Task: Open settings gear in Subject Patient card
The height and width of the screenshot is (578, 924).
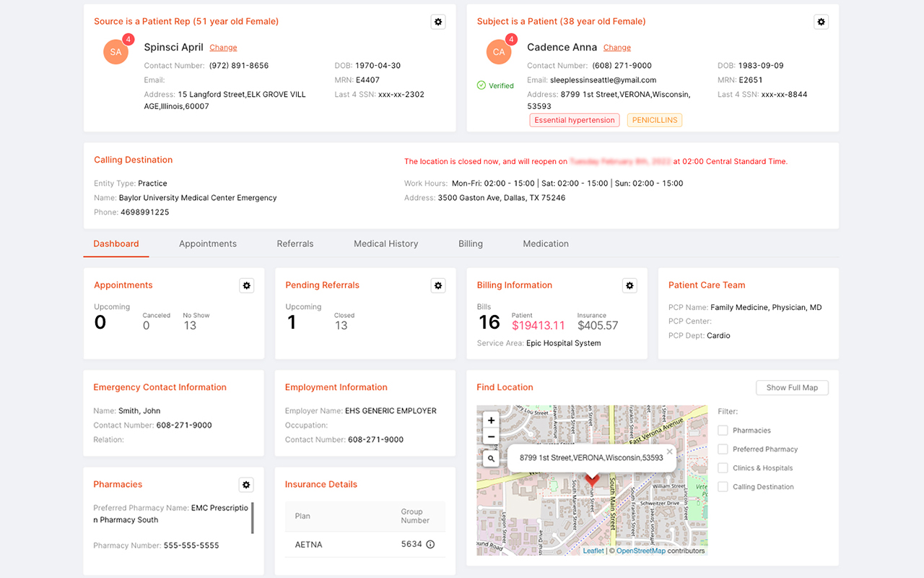Action: (x=821, y=22)
